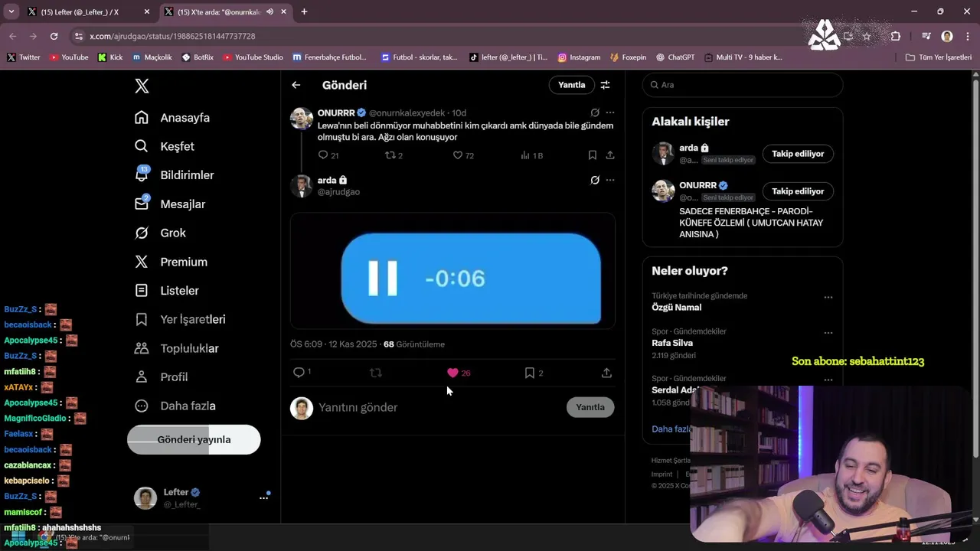This screenshot has height=551, width=980.
Task: Open ChatGPT bookmark
Action: [675, 57]
